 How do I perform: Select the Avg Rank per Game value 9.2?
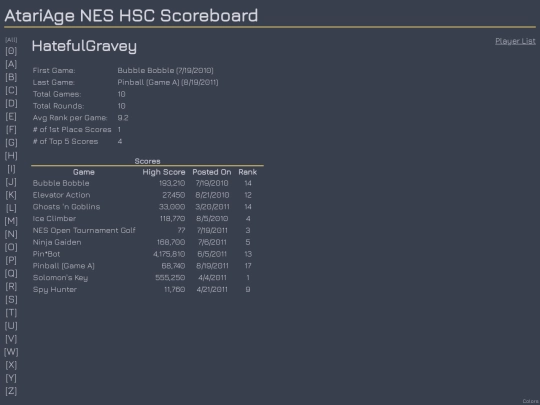tap(123, 118)
